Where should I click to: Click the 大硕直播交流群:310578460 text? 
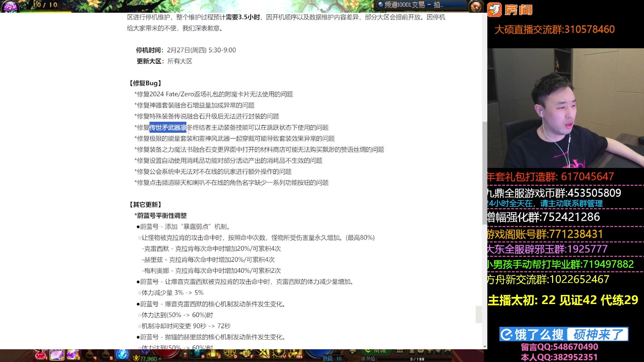click(554, 29)
